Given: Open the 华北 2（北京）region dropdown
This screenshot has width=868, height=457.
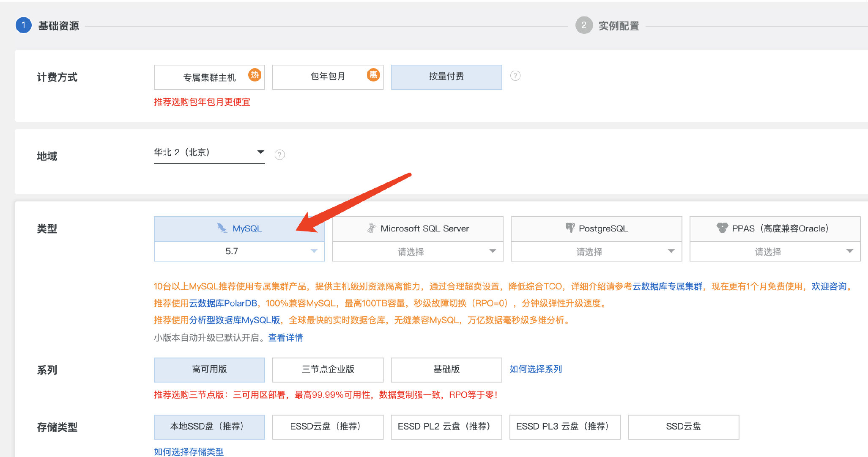Looking at the screenshot, I should tap(209, 153).
